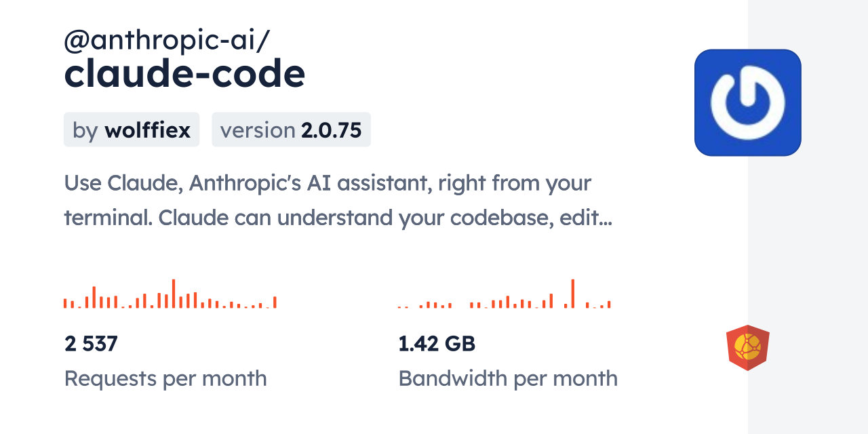
Task: Click the tallest bar in the requests chart
Action: pos(174,294)
